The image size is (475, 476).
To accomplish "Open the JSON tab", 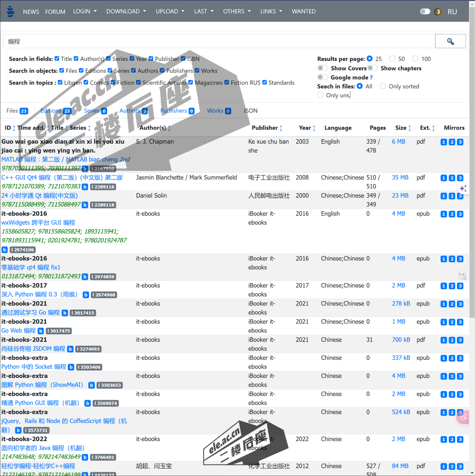I will 250,111.
